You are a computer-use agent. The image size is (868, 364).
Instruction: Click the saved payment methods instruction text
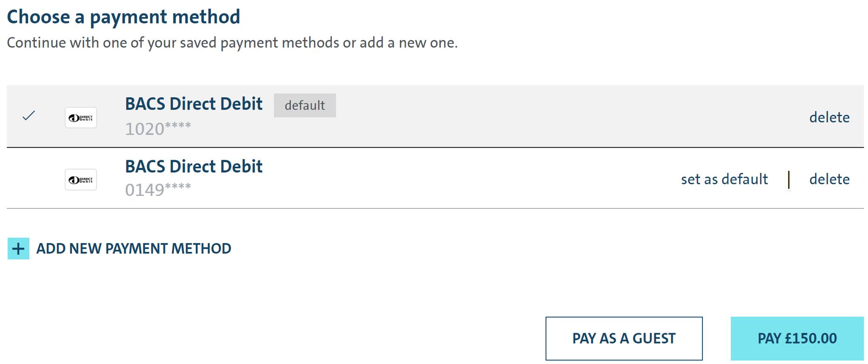(232, 43)
